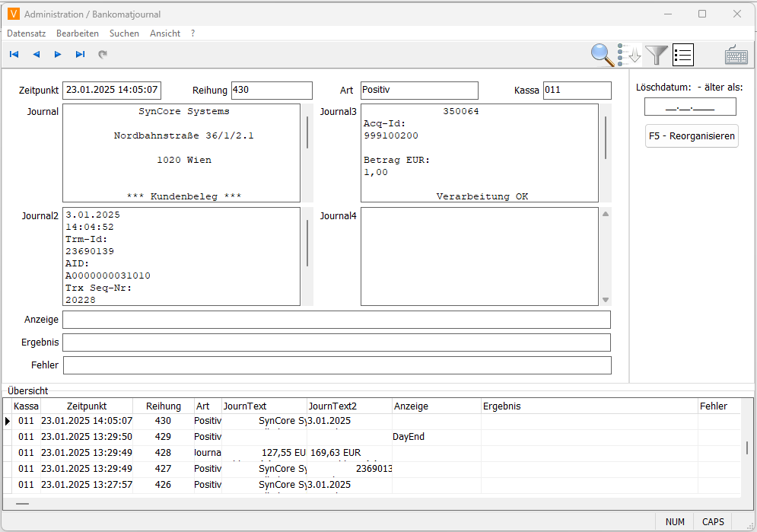Click the Übersicht table vertical scrollbar
The image size is (757, 532).
point(749,448)
